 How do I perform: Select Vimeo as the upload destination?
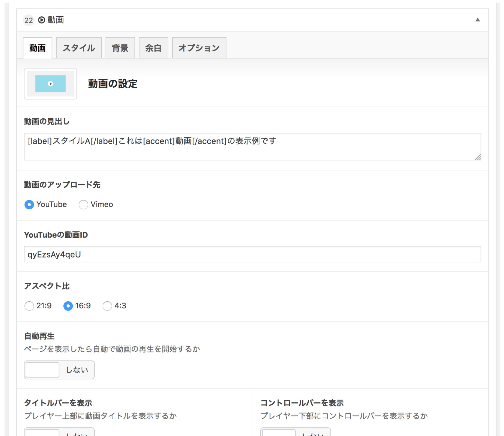click(x=83, y=204)
